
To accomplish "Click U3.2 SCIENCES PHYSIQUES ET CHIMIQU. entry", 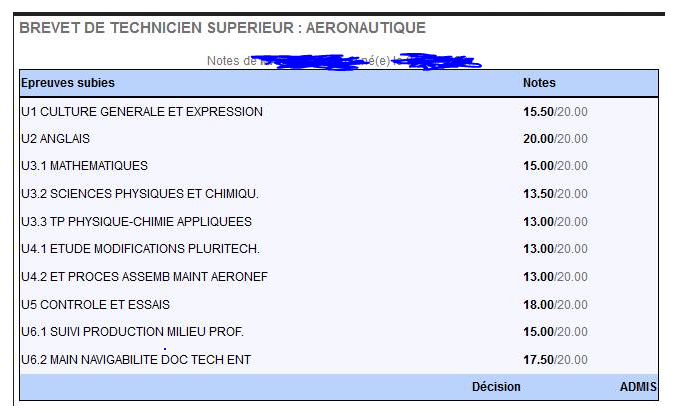I will (x=140, y=193).
